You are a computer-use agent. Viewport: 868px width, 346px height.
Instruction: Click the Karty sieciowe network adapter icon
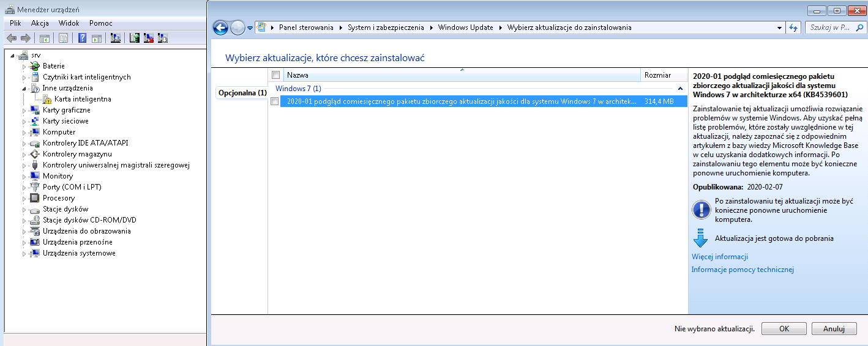pos(35,121)
